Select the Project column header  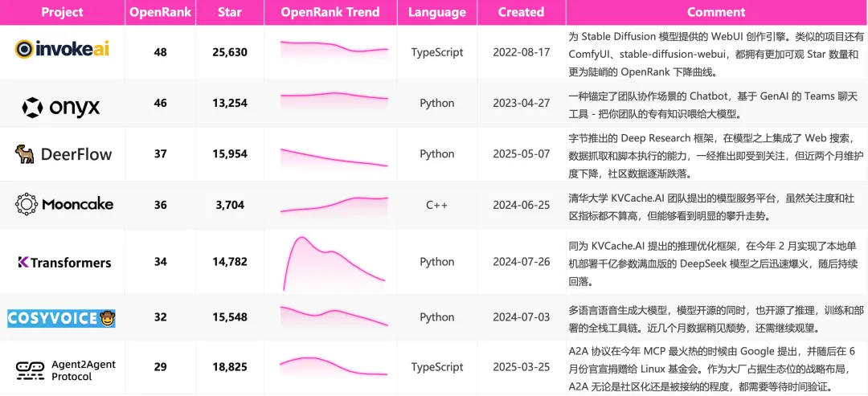pos(62,12)
